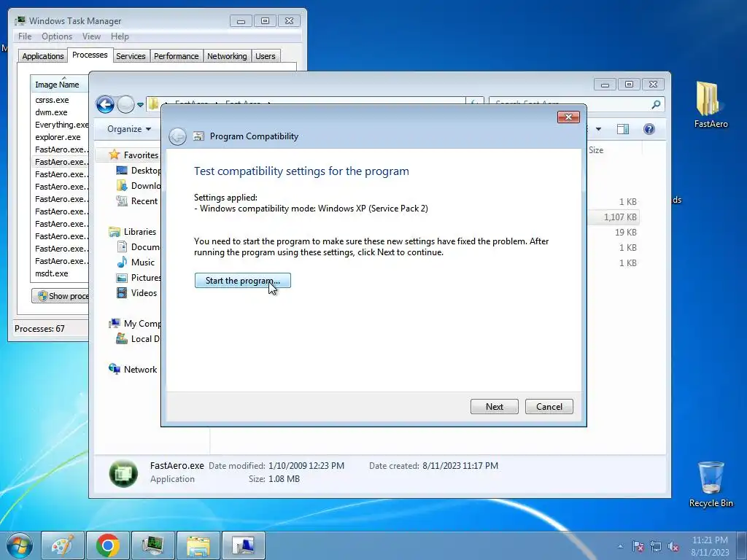Open Documents library in sidebar
Viewport: 747px width, 560px height.
point(138,246)
